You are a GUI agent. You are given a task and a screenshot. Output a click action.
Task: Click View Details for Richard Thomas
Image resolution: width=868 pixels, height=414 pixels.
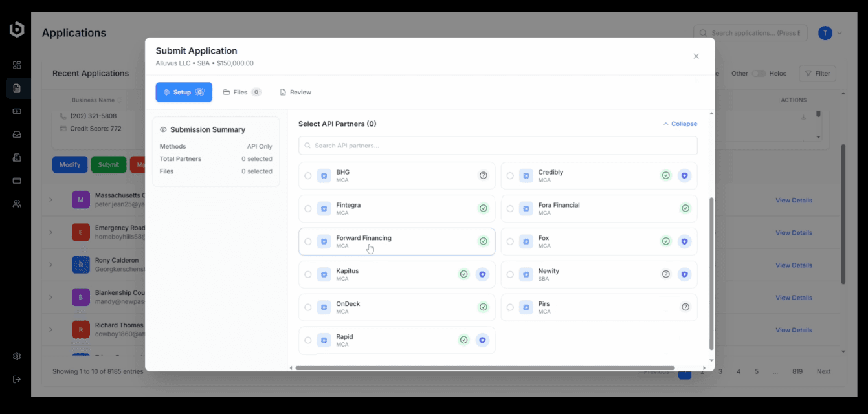click(x=794, y=329)
